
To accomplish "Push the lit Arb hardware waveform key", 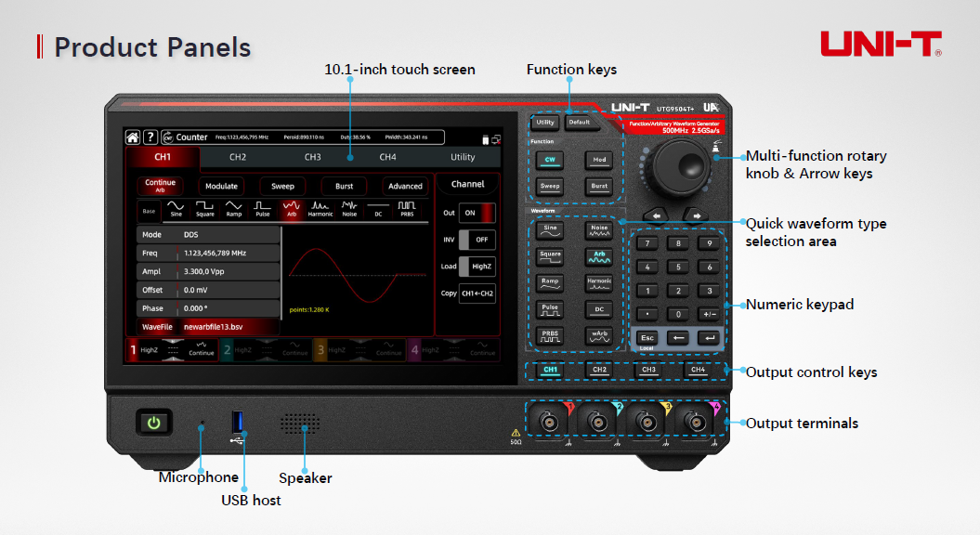I will [599, 257].
